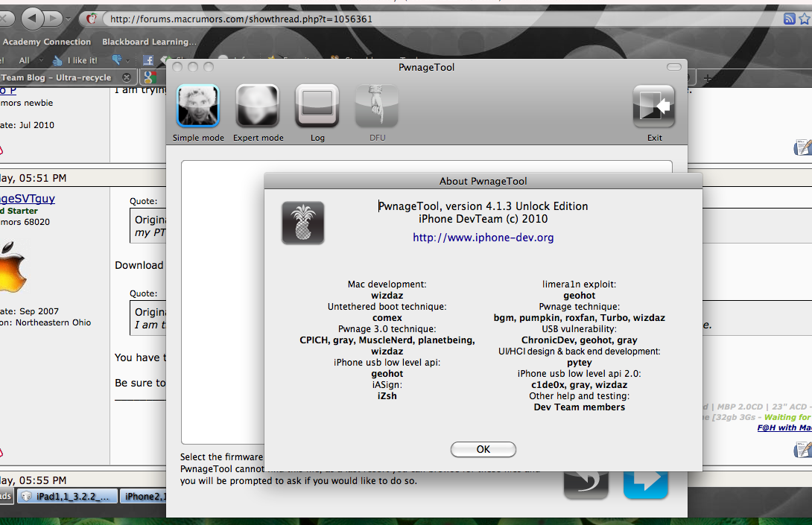Image resolution: width=812 pixels, height=525 pixels.
Task: Click 'iPhone DevTeam (c) 2010' text
Action: pyautogui.click(x=483, y=219)
